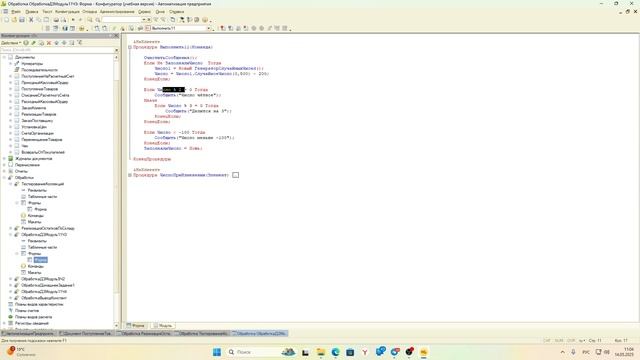
Task: Expand РеализацияОстатковПоСкладу node
Action: tap(11, 228)
